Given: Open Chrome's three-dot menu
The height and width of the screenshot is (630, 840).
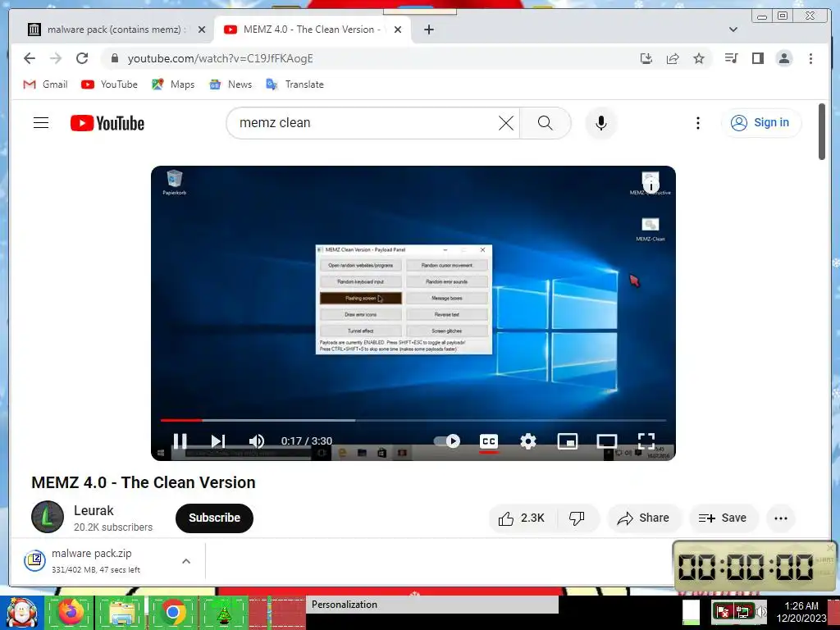Looking at the screenshot, I should pos(810,58).
